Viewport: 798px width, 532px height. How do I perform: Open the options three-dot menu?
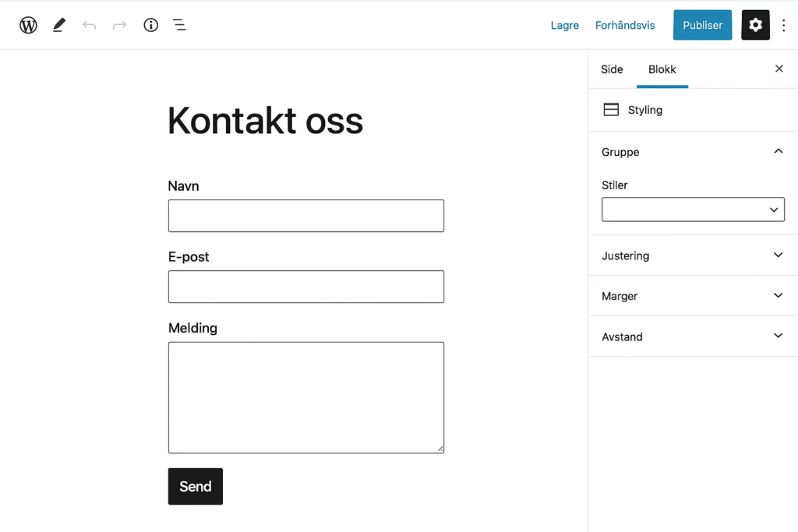coord(784,24)
